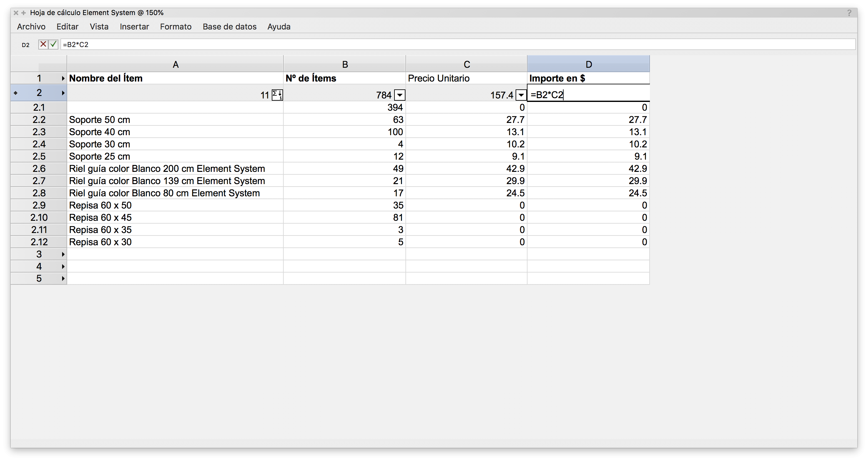Expand row 5 using its triangle arrow
868x461 pixels.
click(63, 278)
